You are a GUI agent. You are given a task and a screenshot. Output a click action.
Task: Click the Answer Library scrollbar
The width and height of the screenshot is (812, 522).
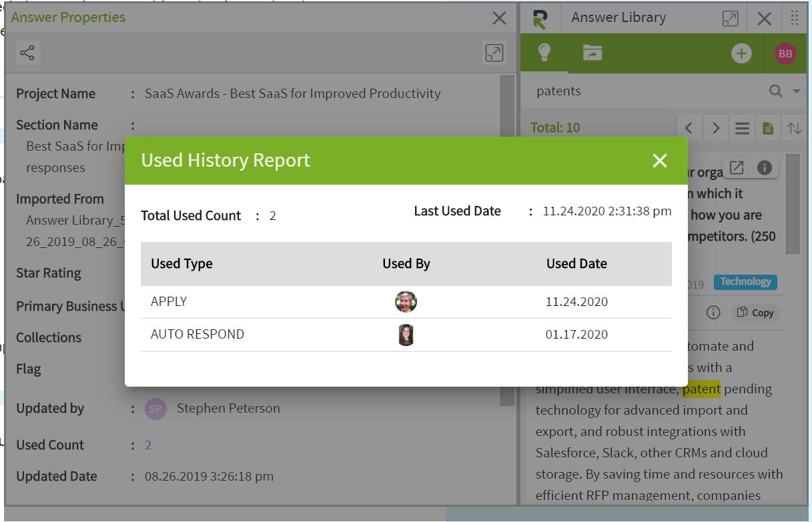(793, 204)
